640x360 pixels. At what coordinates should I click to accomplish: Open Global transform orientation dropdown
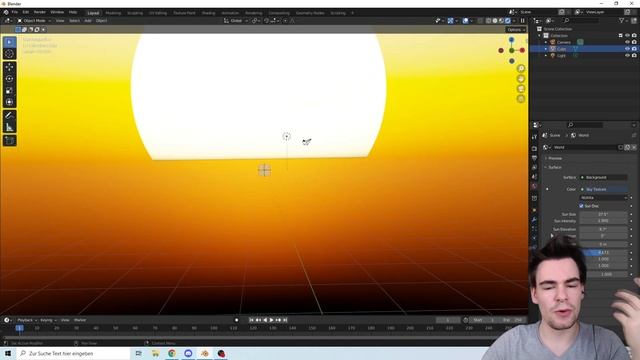(x=236, y=20)
